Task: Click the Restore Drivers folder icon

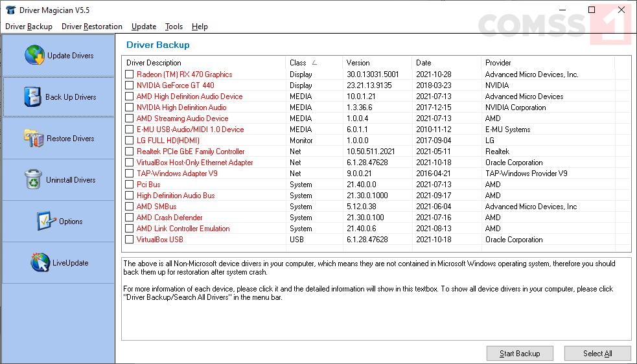Action: [33, 139]
